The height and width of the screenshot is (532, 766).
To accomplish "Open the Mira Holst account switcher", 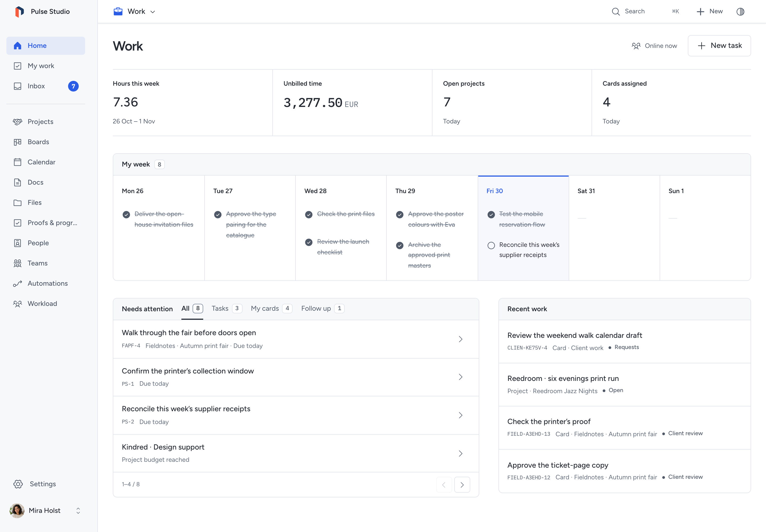I will pos(46,511).
